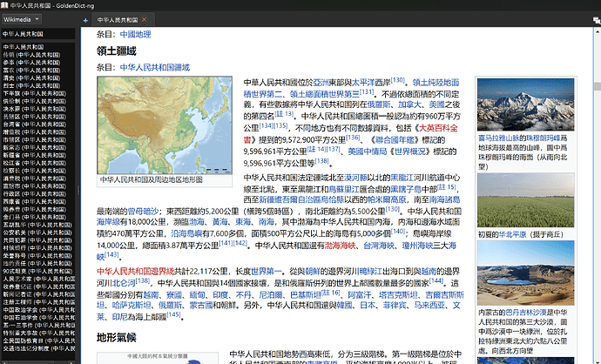This screenshot has width=601, height=364.
Task: Click the search word input field
Action: 39,34
